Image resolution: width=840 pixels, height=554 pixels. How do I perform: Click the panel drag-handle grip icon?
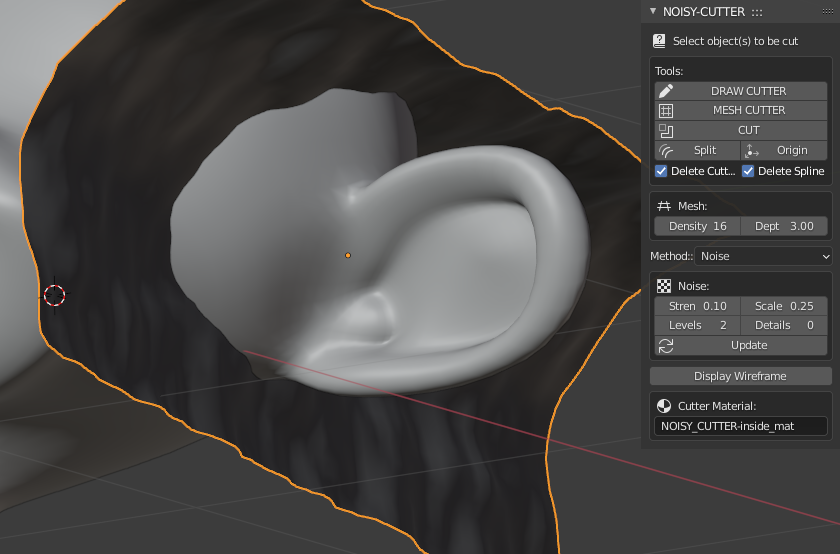click(827, 11)
